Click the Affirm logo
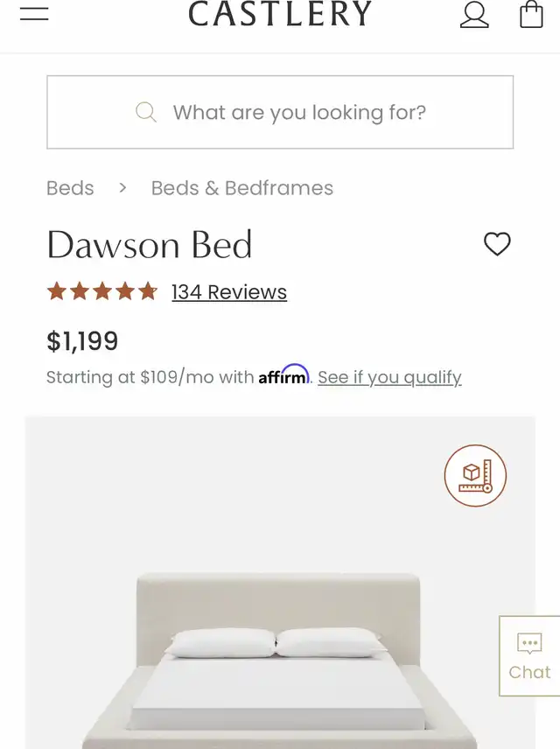The image size is (560, 749). [x=283, y=376]
